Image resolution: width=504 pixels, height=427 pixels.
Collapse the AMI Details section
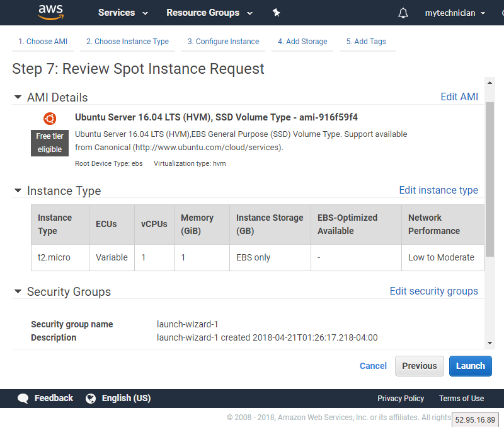click(x=18, y=97)
